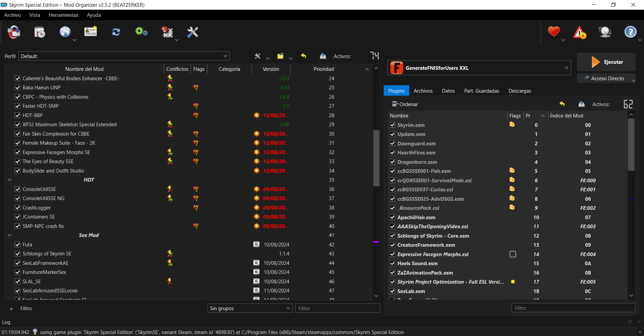Open Settings wrench and screwdriver icon
This screenshot has height=336, width=644.
tap(193, 32)
